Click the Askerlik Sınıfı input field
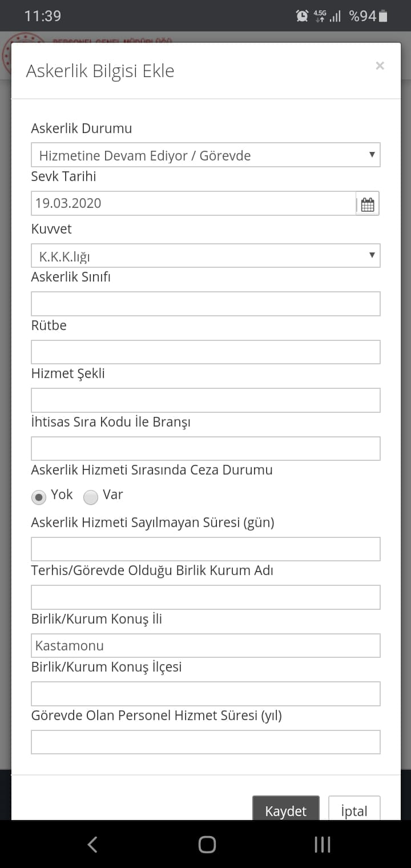The image size is (411, 868). (205, 304)
